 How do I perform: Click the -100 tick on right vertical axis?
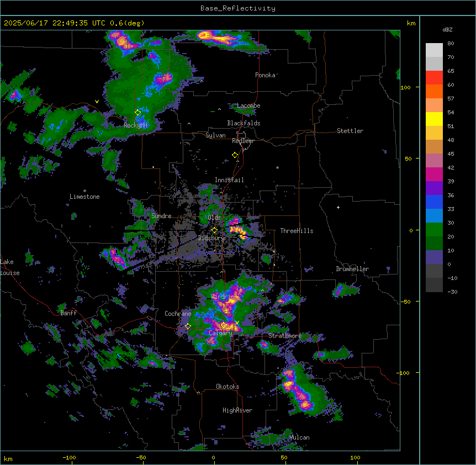coord(404,373)
